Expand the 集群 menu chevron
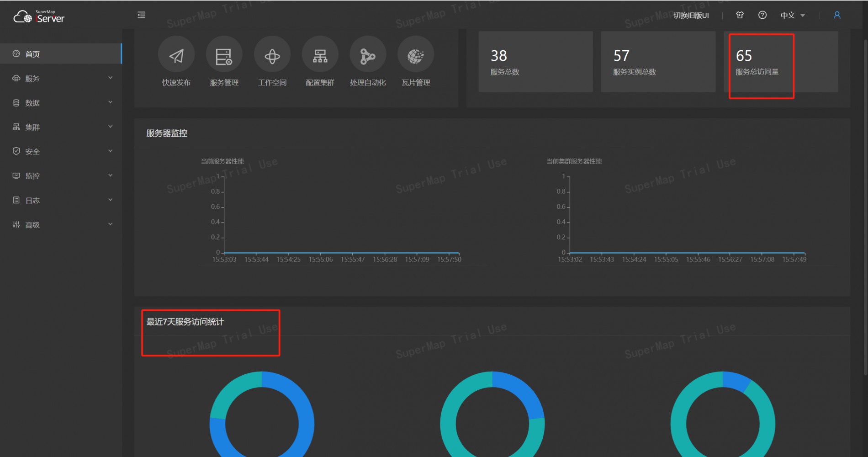Viewport: 868px width, 457px height. coord(110,126)
